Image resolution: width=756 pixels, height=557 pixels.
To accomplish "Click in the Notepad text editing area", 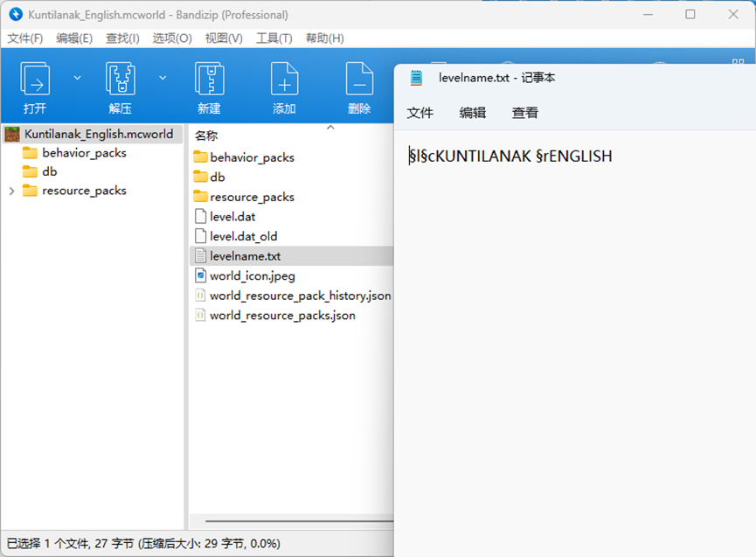I will (x=575, y=344).
